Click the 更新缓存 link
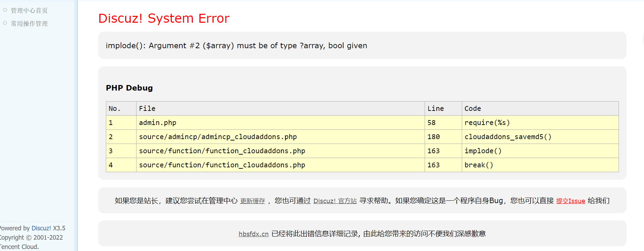 coord(252,201)
